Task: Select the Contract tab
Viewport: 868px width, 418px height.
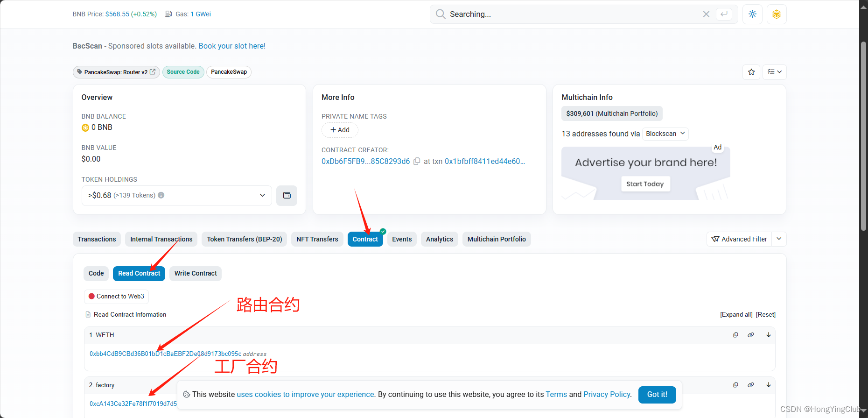Action: point(365,239)
